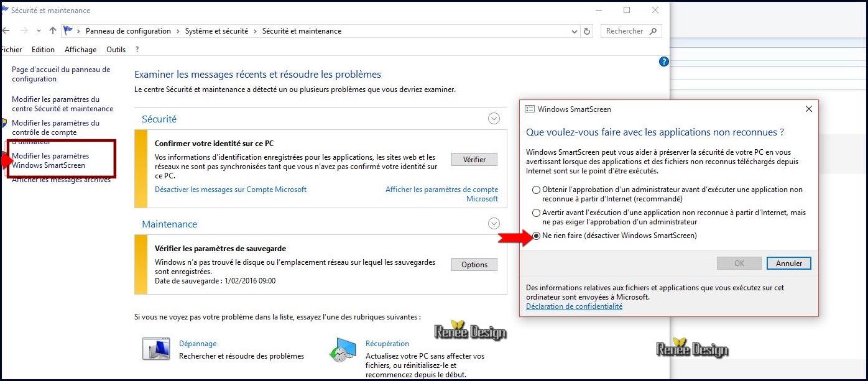This screenshot has height=381, width=868.
Task: Click the Sécurité section heading
Action: tap(159, 119)
